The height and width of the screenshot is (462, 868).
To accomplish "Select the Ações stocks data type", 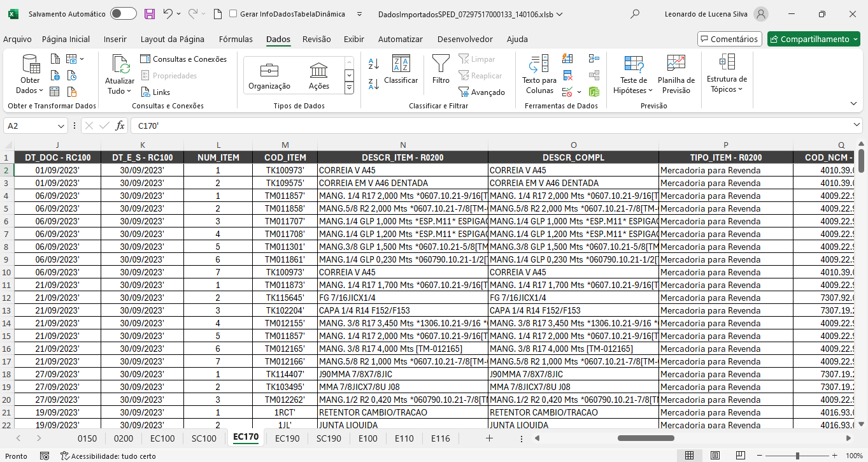I will [318, 71].
